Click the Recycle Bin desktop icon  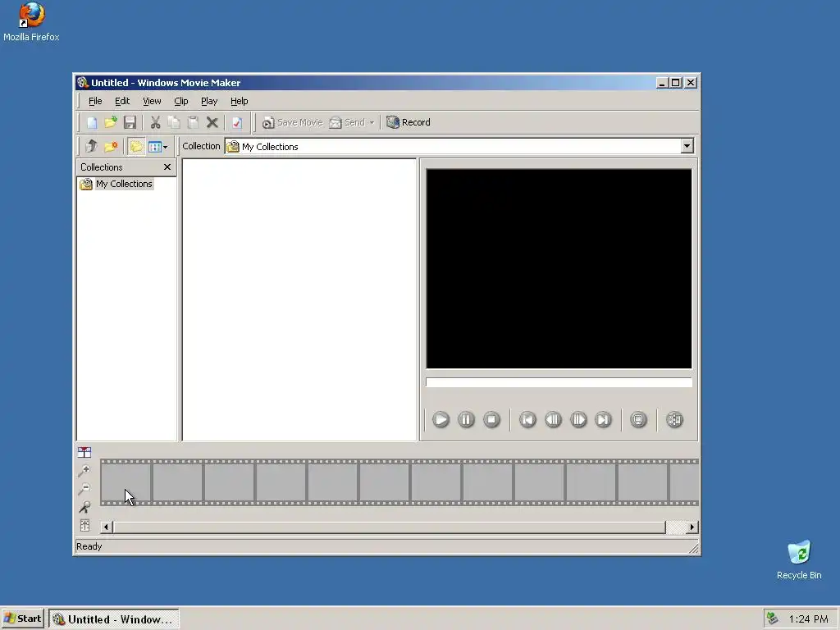(799, 560)
